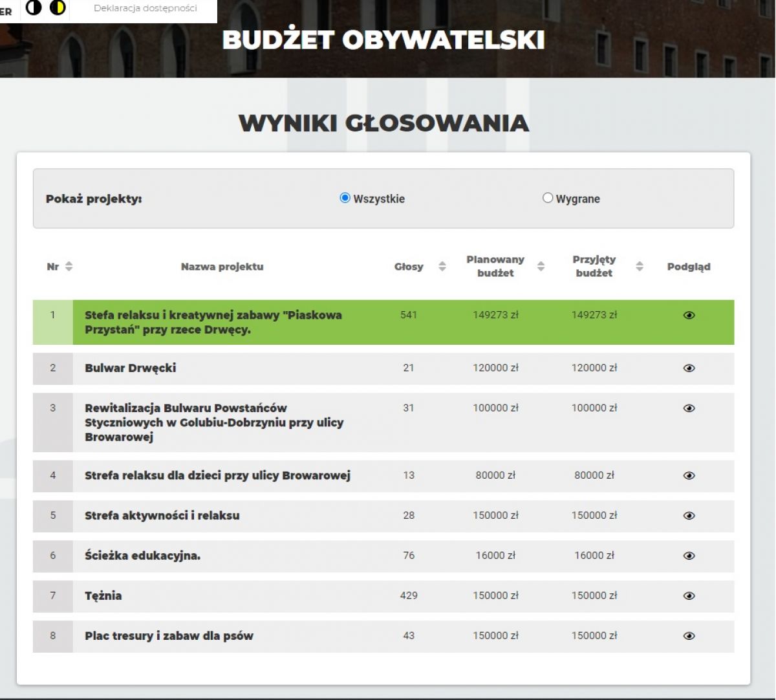
Task: Click Plac tresury i zabaw dla psów title
Action: [169, 636]
